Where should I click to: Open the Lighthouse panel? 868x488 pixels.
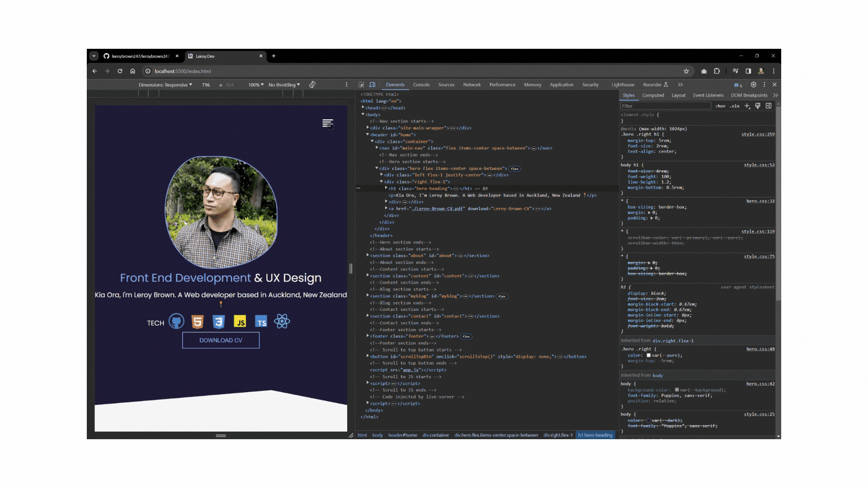pyautogui.click(x=623, y=85)
